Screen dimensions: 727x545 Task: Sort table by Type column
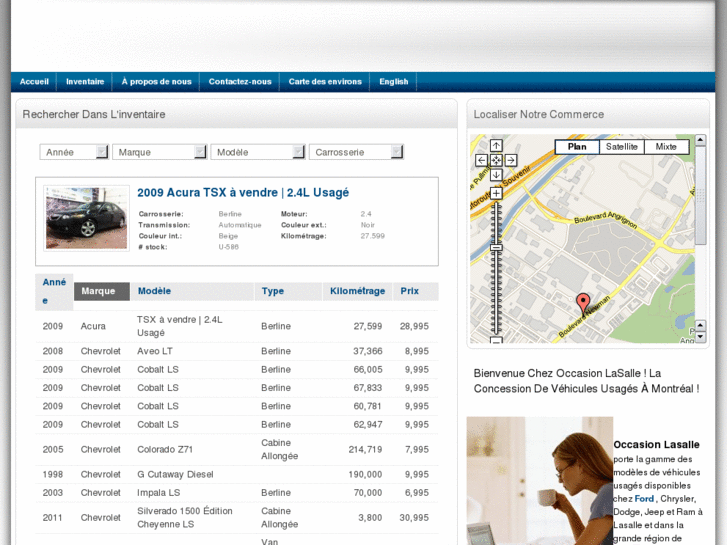288,291
